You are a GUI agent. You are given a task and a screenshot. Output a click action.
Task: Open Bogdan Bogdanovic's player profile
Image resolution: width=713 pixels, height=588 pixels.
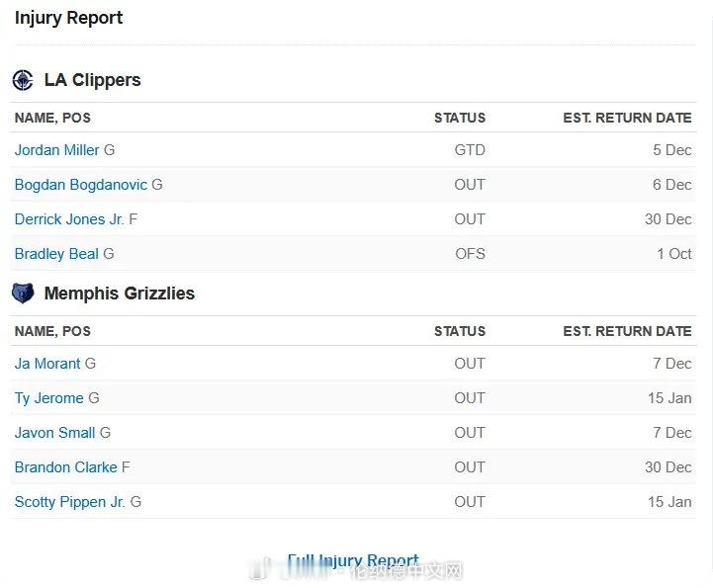pos(81,185)
